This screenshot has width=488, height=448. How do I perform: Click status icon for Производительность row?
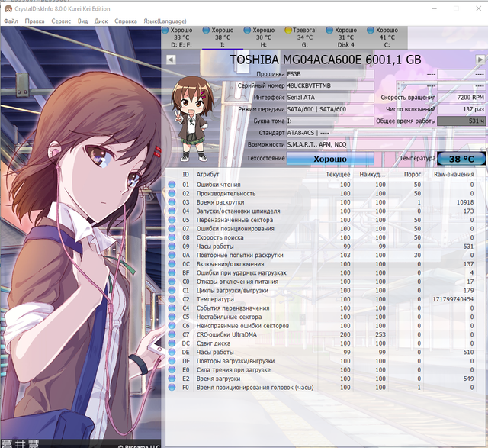click(x=172, y=193)
